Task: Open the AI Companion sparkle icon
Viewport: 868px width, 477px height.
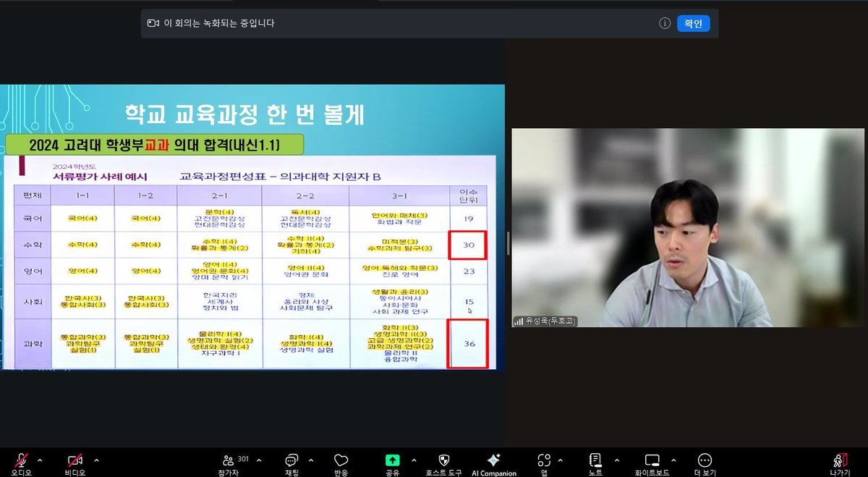Action: click(494, 460)
